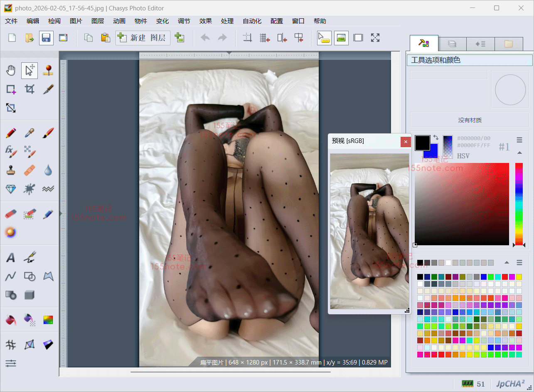Click the 新建 图层 button

(143, 38)
